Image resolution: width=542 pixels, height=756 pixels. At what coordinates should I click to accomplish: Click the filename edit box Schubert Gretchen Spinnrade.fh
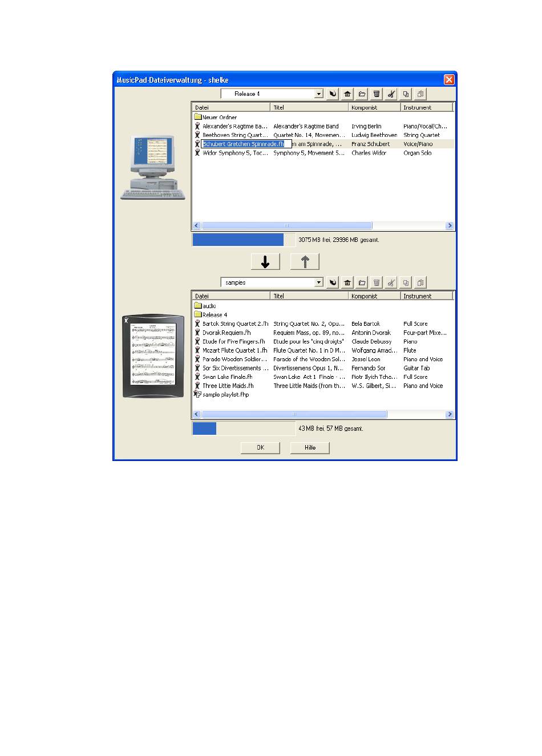tap(246, 144)
